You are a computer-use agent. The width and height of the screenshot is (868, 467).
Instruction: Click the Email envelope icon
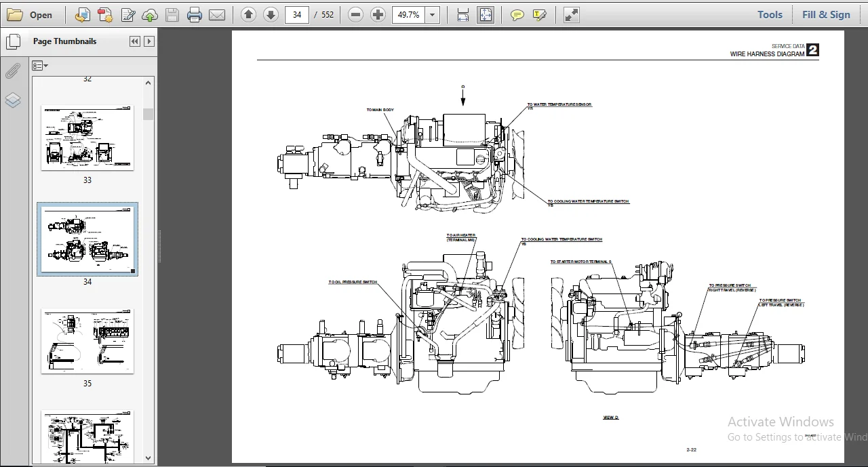click(x=217, y=14)
